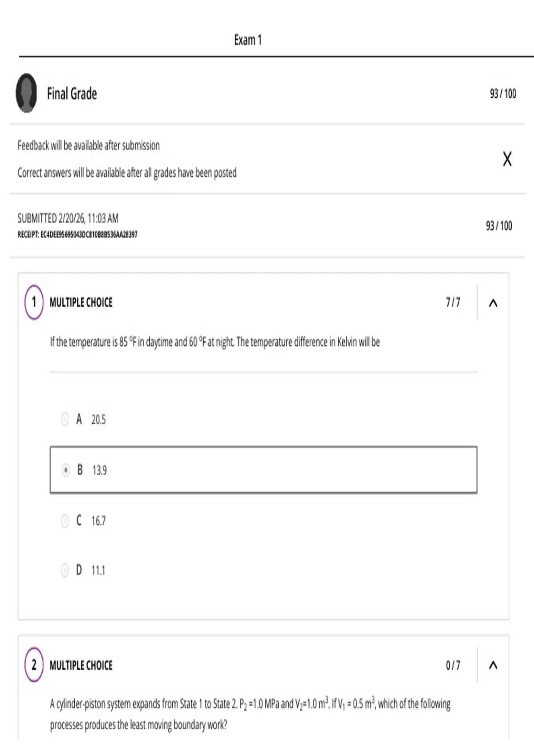
Task: Collapse question 1 with the chevron
Action: [493, 303]
